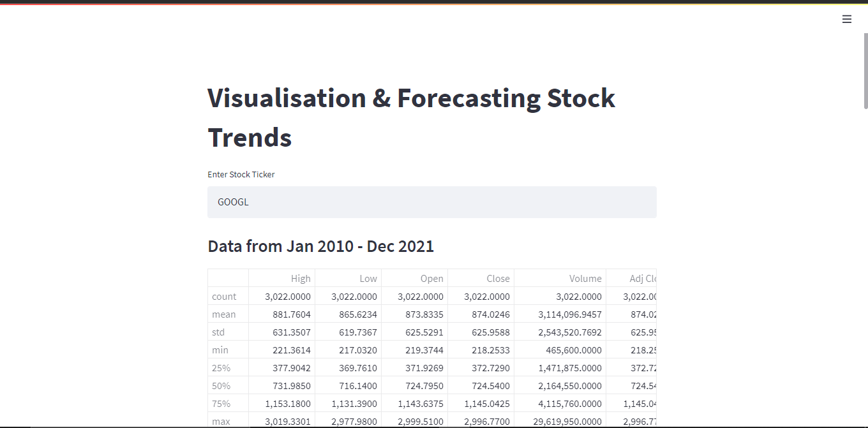Click the Enter Stock Ticker label
Screen dimensions: 868x428
pyautogui.click(x=241, y=174)
